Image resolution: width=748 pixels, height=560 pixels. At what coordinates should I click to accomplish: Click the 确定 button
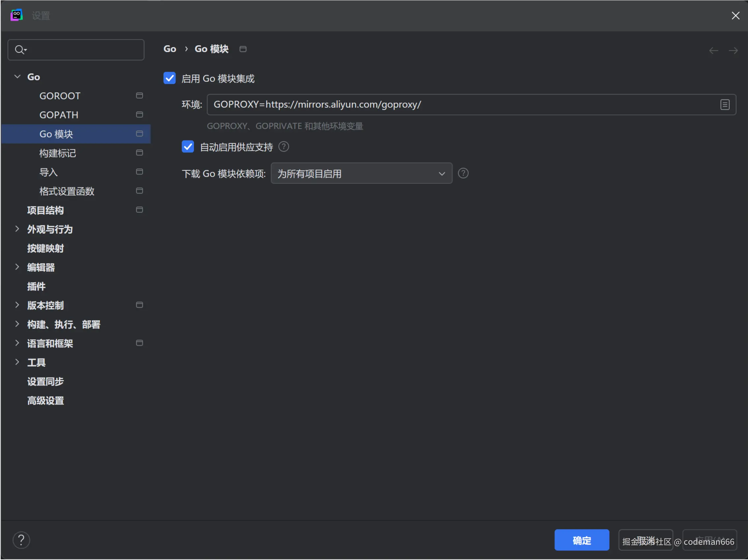(x=582, y=541)
